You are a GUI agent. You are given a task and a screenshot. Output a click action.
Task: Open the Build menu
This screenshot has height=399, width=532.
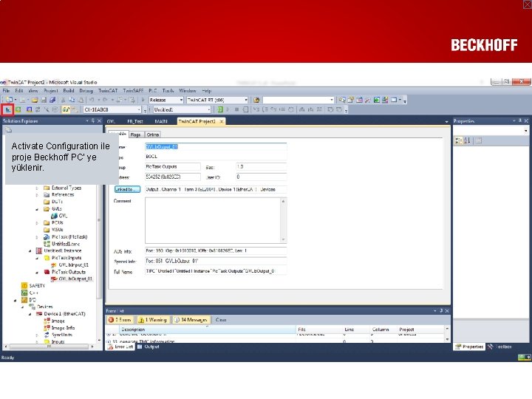69,91
